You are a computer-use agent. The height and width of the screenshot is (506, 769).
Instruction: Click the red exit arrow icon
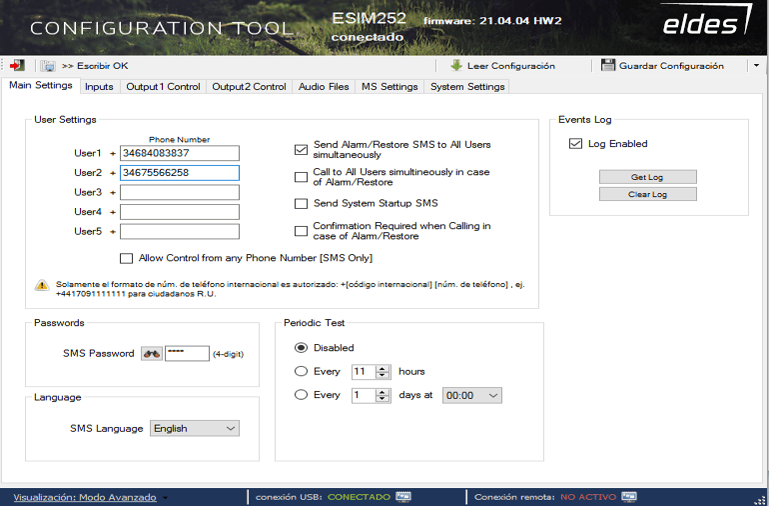pos(17,65)
